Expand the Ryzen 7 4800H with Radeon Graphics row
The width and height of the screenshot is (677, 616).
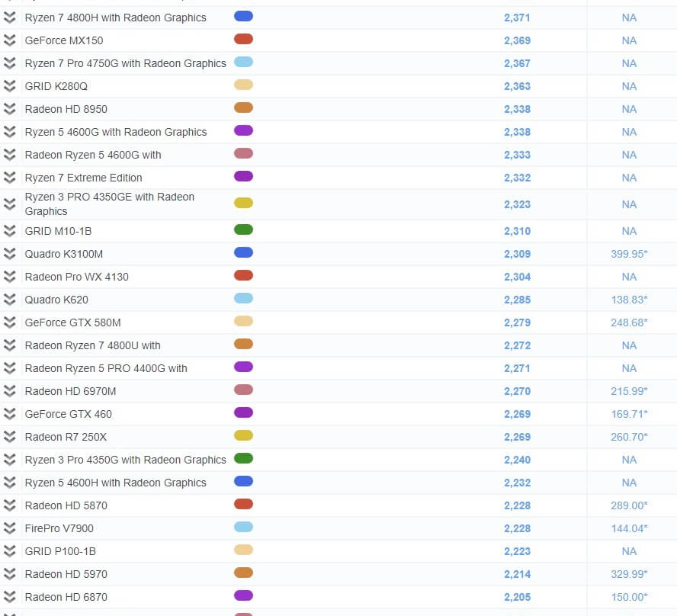tap(9, 18)
